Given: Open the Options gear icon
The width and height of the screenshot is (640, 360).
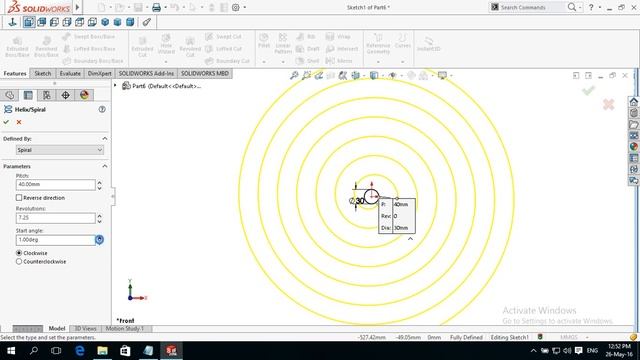Looking at the screenshot, I should [236, 7].
